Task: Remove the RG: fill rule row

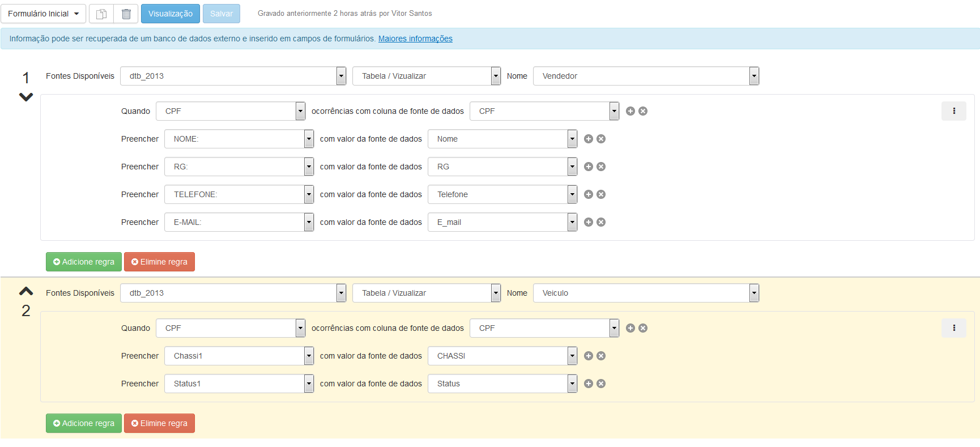Action: click(601, 167)
